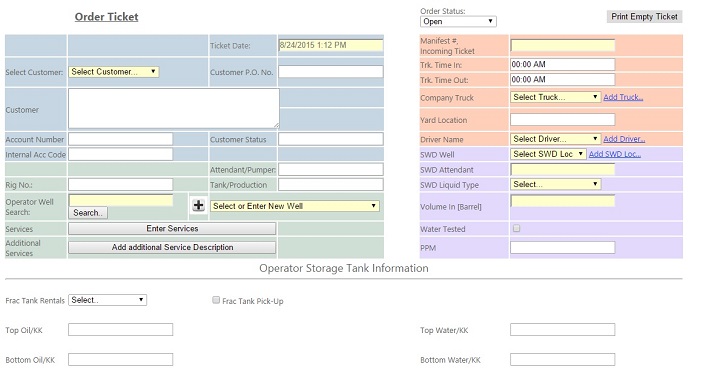Image resolution: width=720 pixels, height=376 pixels.
Task: Open the Order Status dropdown
Action: pos(458,22)
